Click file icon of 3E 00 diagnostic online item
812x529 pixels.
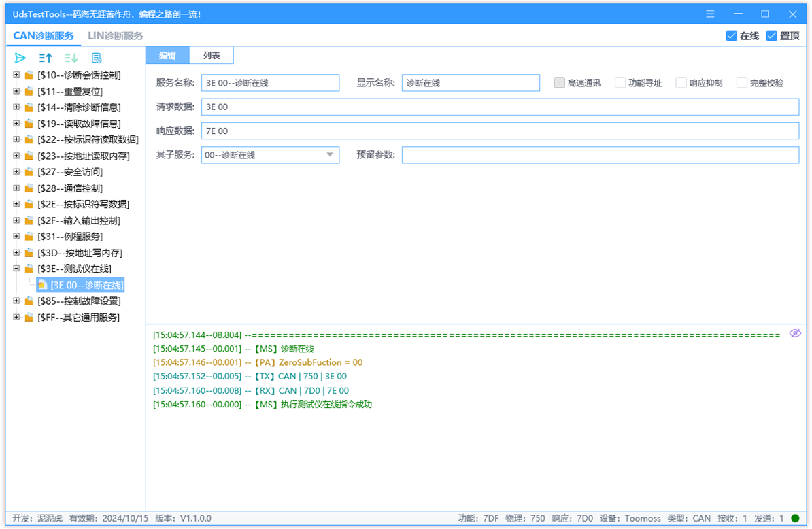pyautogui.click(x=42, y=285)
